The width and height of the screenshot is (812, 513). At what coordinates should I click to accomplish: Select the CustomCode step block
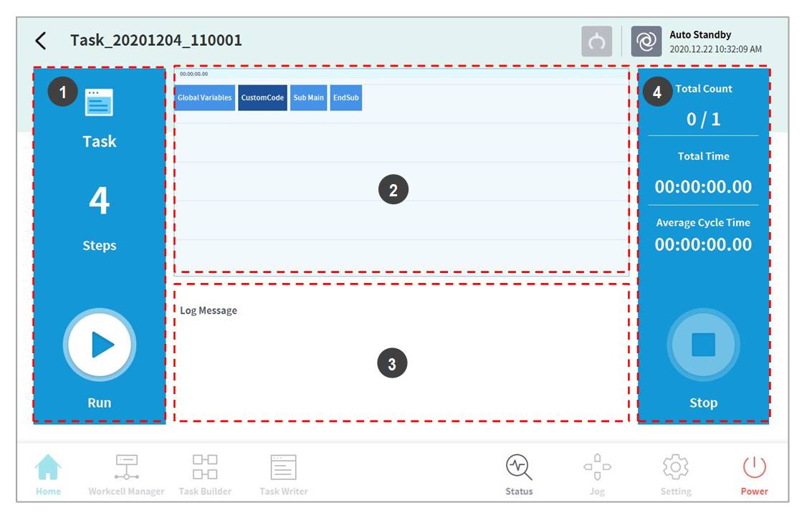(262, 98)
